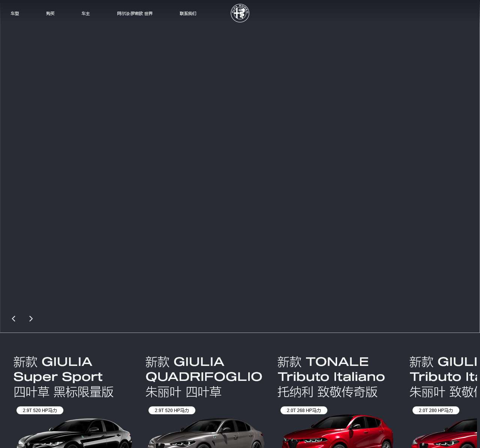Click 2.9T 520 HP马力 badge under Super Sport
The height and width of the screenshot is (448, 480).
(x=40, y=411)
